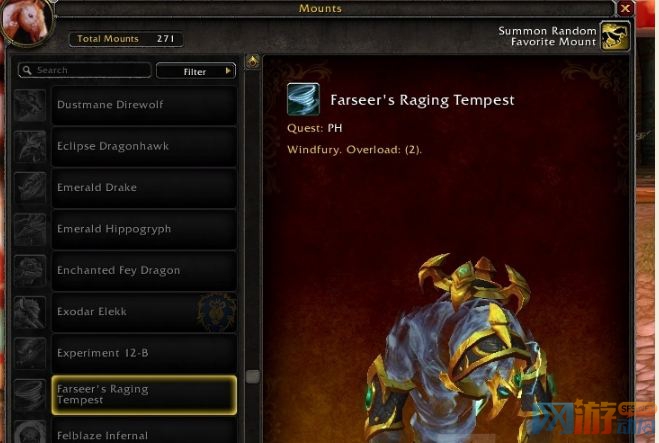Select Felblaze Infernal list entry
Image resolution: width=659 pixels, height=443 pixels.
(144, 431)
